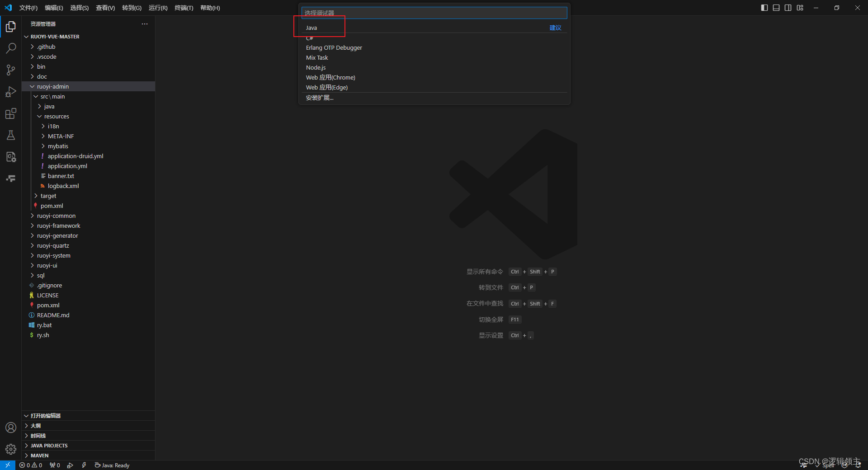Open the Source Control view icon
Screen dimensions: 868x470
point(11,70)
